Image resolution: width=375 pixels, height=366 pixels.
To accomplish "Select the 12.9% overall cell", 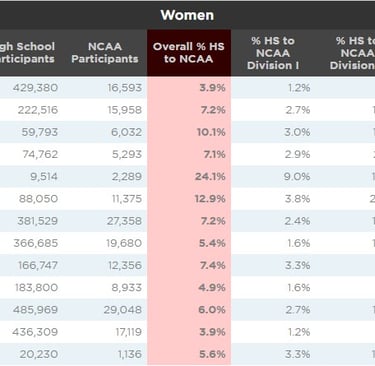I will click(x=210, y=199).
